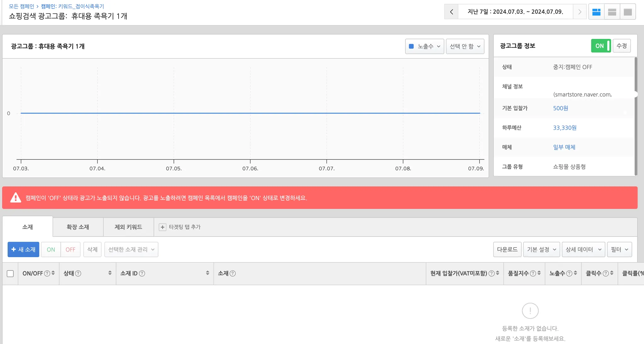Click the 새 소재 button
The height and width of the screenshot is (344, 644).
pos(24,250)
